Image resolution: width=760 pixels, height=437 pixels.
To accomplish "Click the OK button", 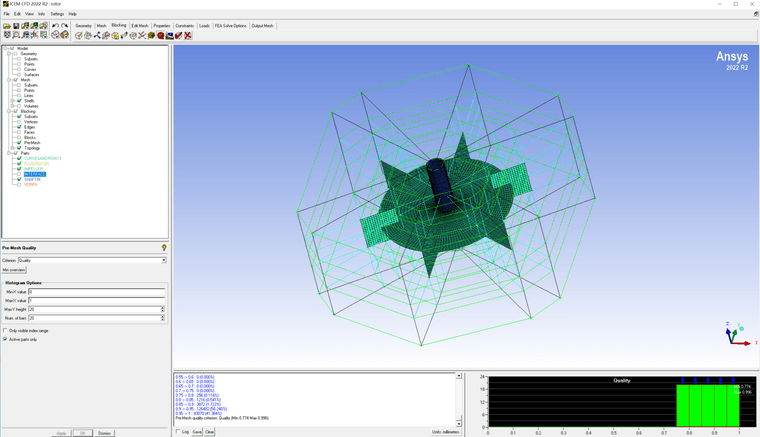I will tap(82, 433).
